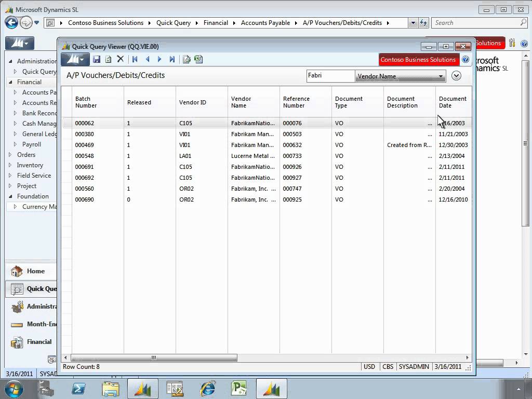Click the right scroll arrow of grid scrollbar
The width and height of the screenshot is (532, 399).
tap(468, 357)
